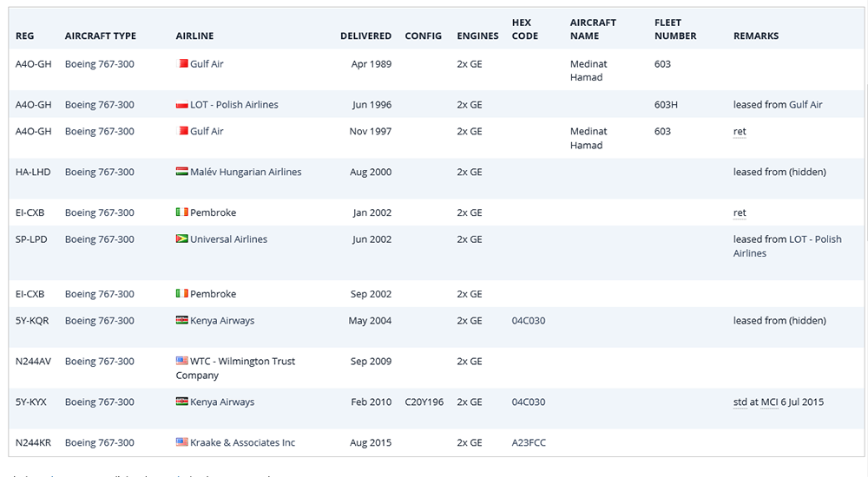Click Kenya flag in Feb 2010 Kenya Airways row
Image resolution: width=868 pixels, height=477 pixels.
[x=181, y=402]
